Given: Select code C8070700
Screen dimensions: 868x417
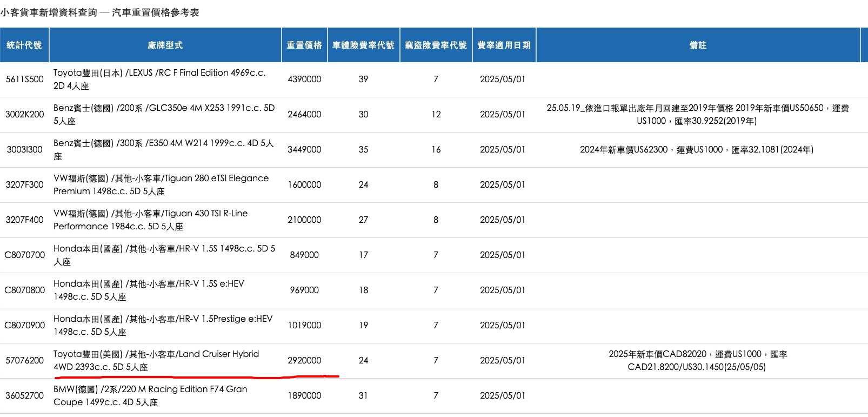Looking at the screenshot, I should tap(24, 255).
